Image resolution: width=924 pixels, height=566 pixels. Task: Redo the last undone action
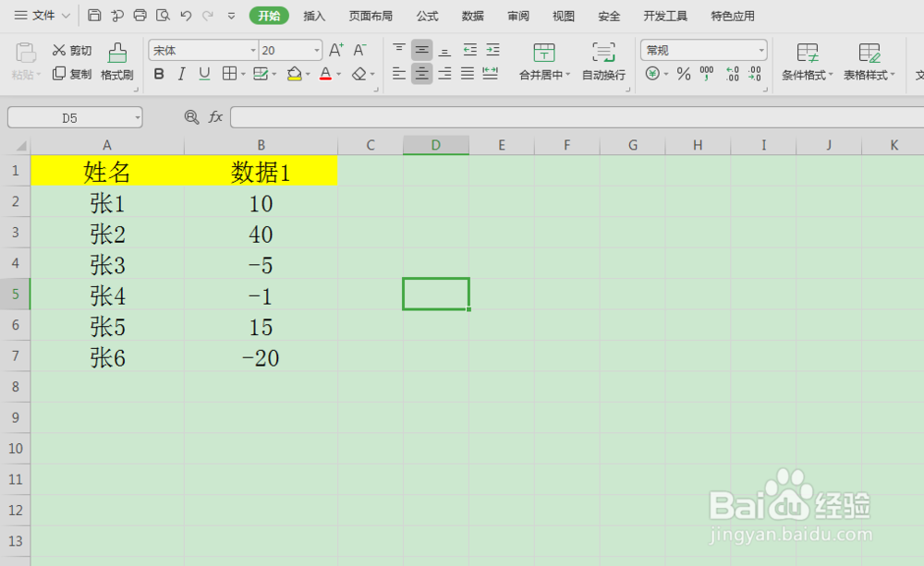tap(207, 16)
